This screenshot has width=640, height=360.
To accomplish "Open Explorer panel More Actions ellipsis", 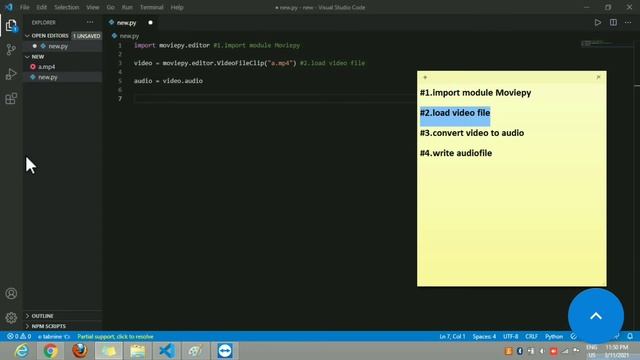I will (x=90, y=22).
